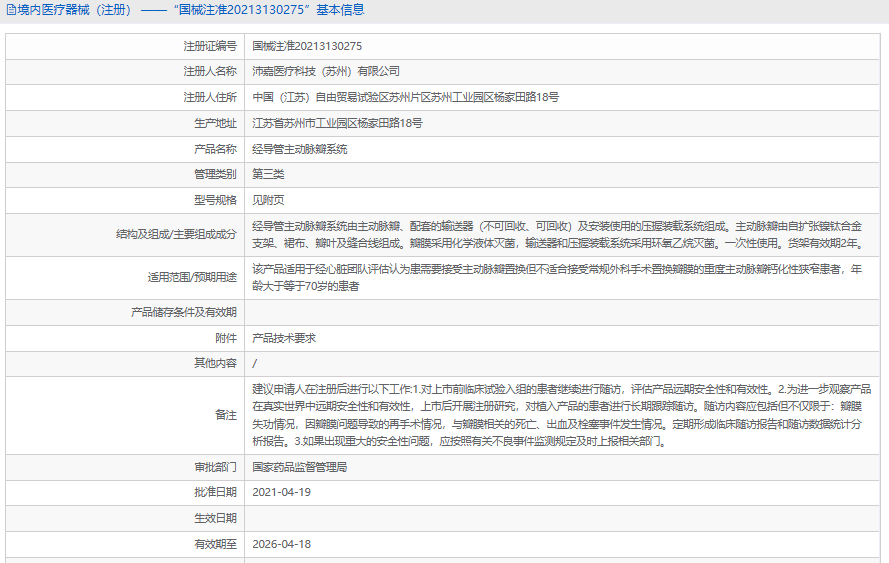Select intended use text starting 该产品适用于

[557, 278]
